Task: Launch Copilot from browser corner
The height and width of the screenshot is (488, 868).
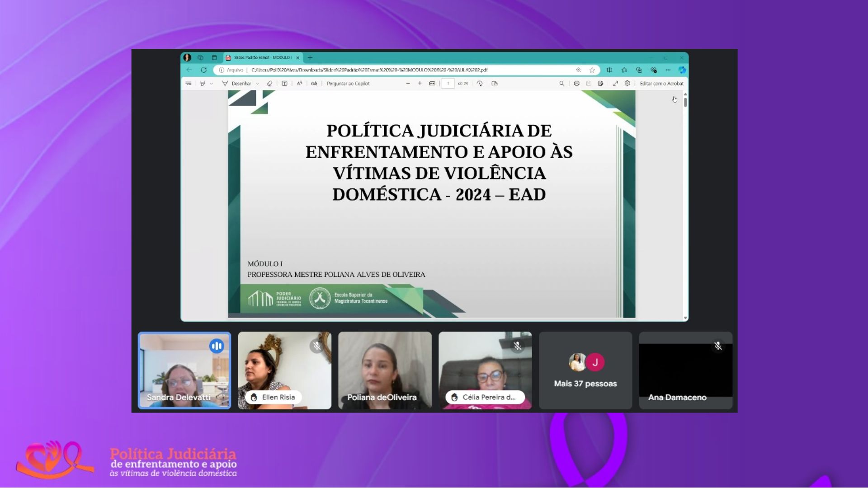Action: pyautogui.click(x=682, y=70)
